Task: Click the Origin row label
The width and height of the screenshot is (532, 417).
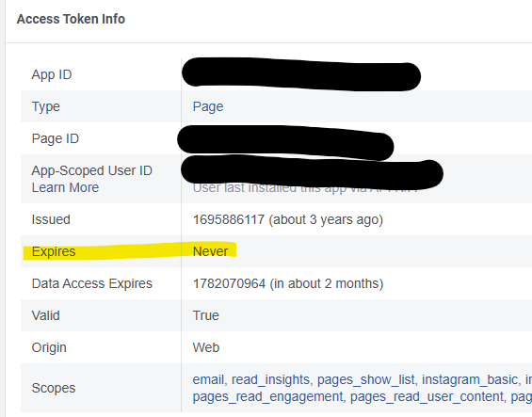Action: (x=49, y=347)
